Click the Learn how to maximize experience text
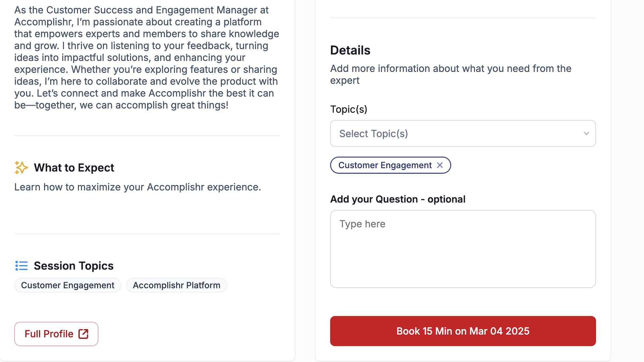The height and width of the screenshot is (362, 644). pyautogui.click(x=138, y=187)
